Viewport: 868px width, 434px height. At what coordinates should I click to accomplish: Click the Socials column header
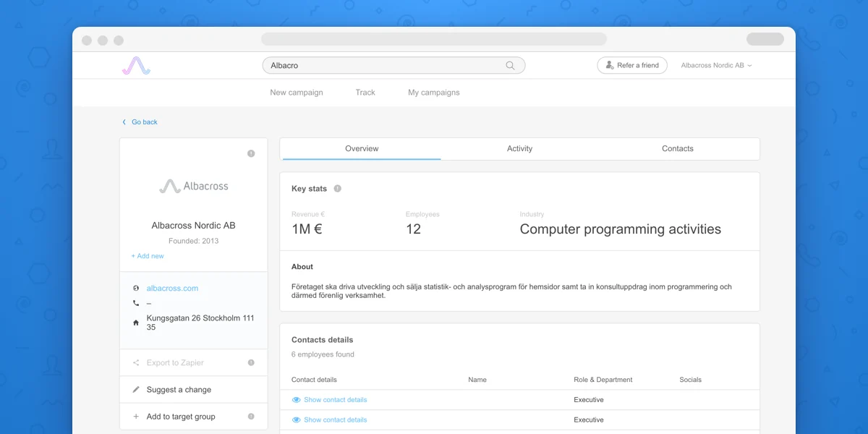click(691, 380)
